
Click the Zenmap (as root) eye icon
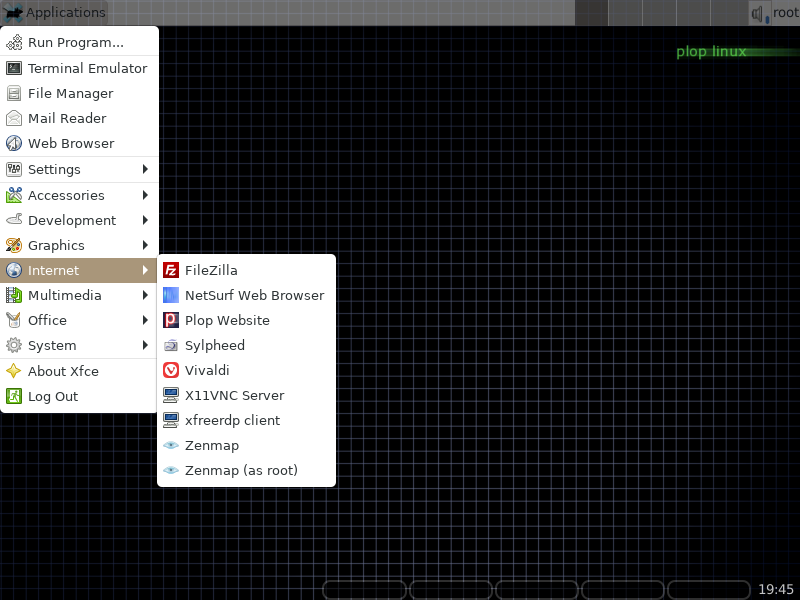click(171, 470)
